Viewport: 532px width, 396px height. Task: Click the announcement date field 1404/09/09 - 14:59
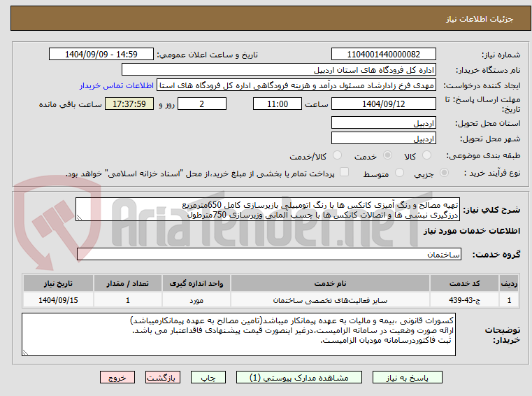point(101,55)
